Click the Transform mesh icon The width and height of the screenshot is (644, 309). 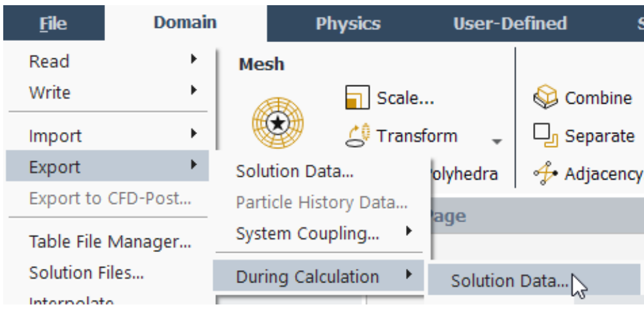[x=357, y=135]
